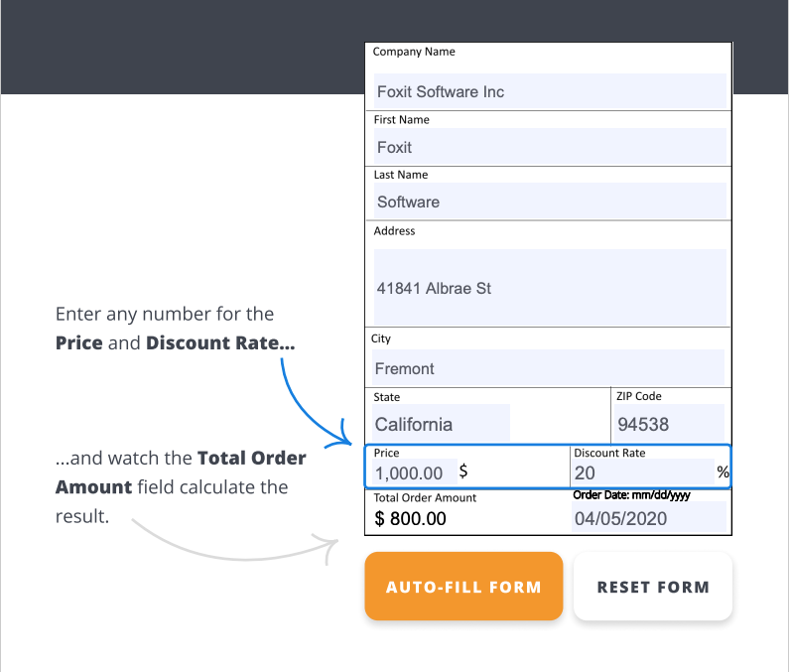Select the City field showing Fremont
Image resolution: width=789 pixels, height=672 pixels.
tap(549, 368)
